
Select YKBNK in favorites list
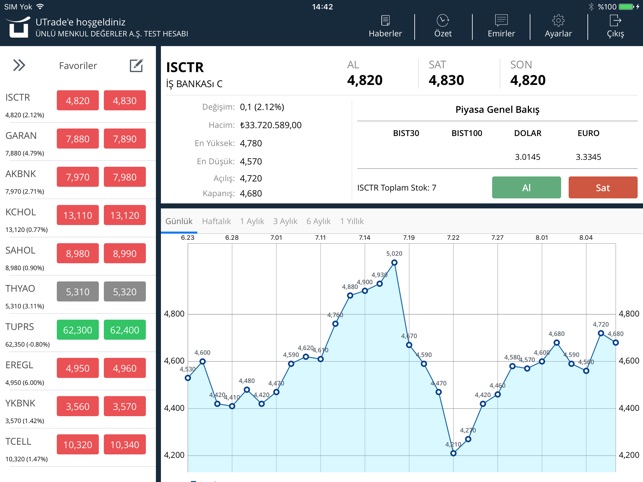(x=20, y=403)
